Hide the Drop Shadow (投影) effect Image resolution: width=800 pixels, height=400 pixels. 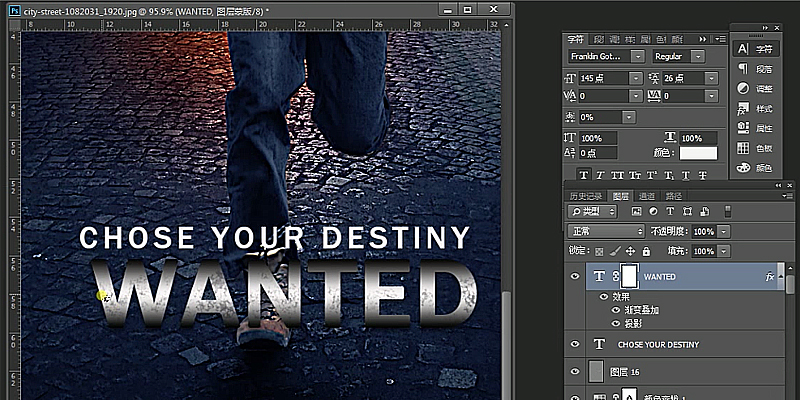point(615,323)
